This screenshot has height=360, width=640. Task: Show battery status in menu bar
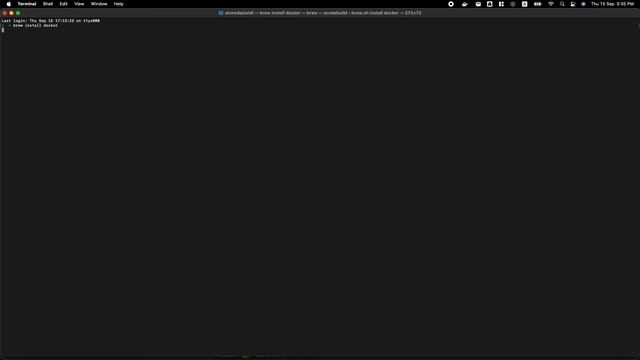coord(538,4)
